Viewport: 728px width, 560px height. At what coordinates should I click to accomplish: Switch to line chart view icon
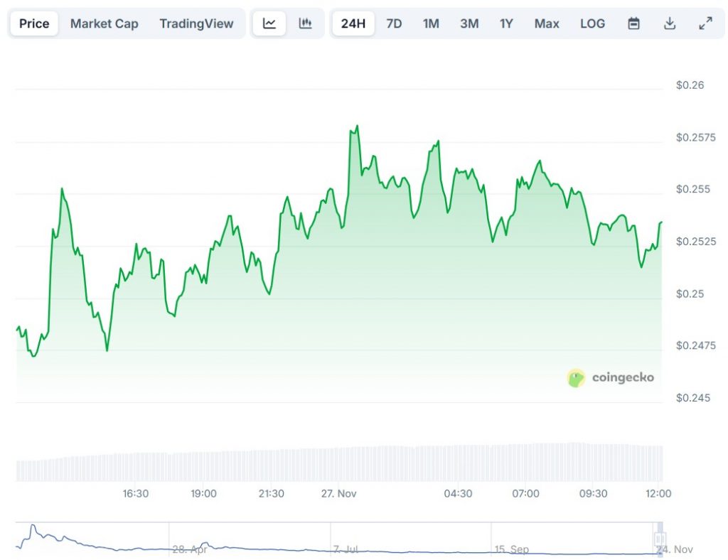coord(269,23)
